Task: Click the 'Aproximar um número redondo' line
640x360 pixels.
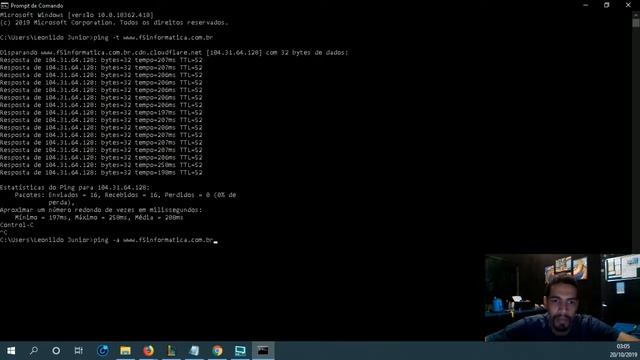Action: click(101, 210)
